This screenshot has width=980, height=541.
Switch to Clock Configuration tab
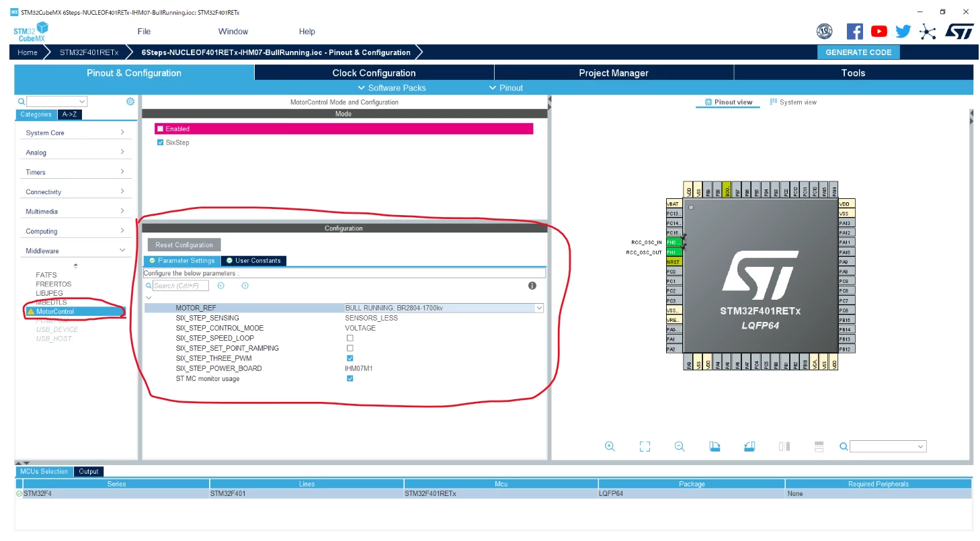click(374, 73)
